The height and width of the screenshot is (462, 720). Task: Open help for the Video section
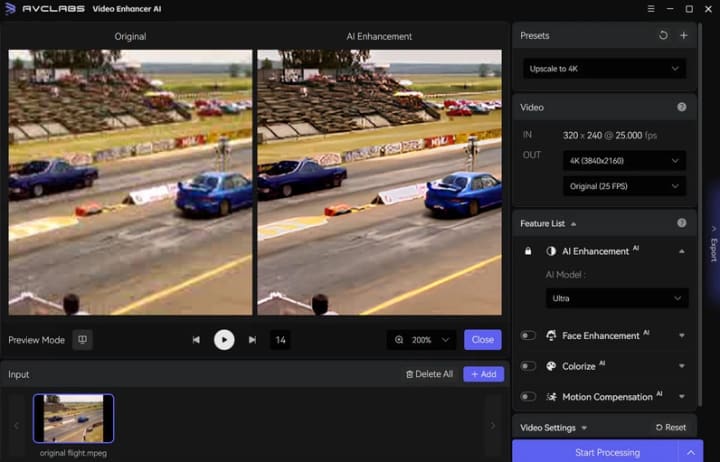tap(681, 107)
